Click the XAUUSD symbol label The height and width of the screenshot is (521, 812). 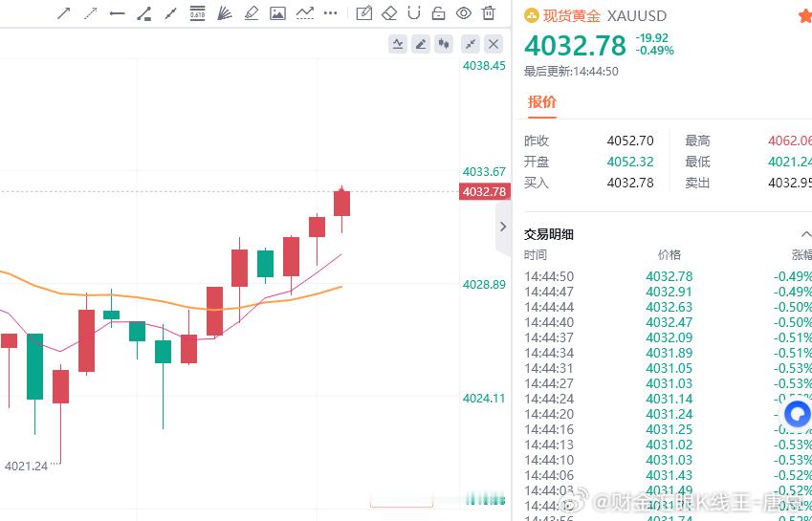click(637, 16)
